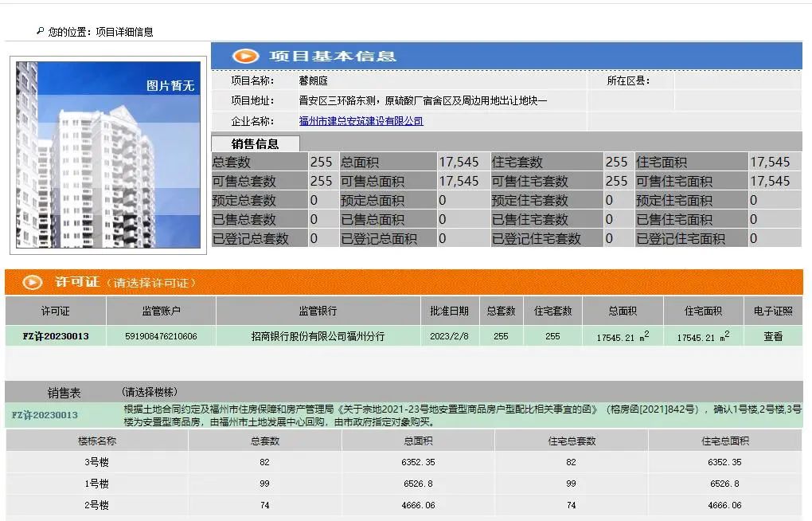Screen dimensions: 812x521
Task: Click the 可售总面积 label
Action: (373, 182)
